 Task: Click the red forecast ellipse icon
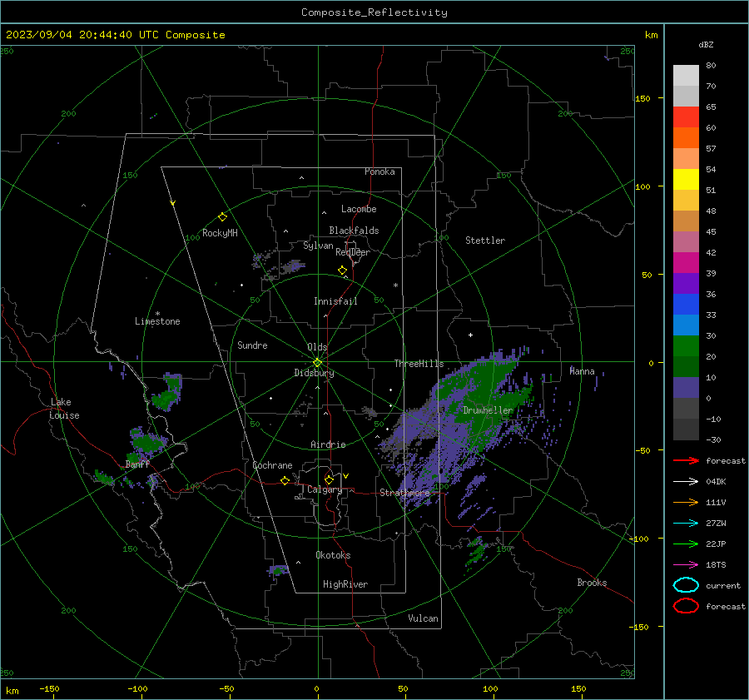click(686, 606)
